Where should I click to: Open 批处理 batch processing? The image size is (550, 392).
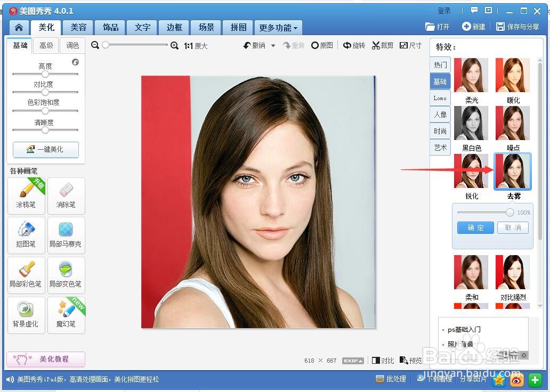[391, 379]
